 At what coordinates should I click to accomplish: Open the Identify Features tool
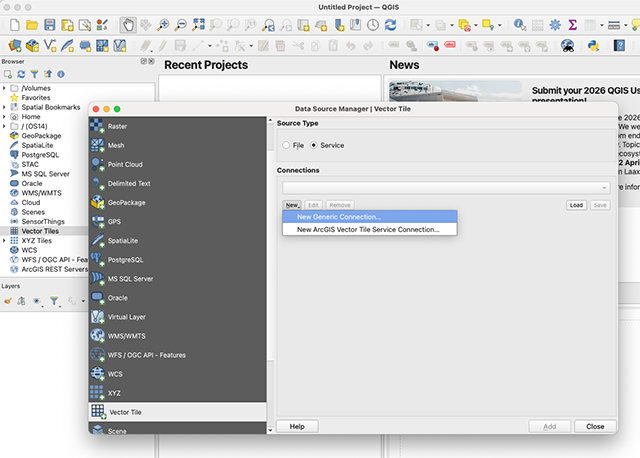point(520,25)
